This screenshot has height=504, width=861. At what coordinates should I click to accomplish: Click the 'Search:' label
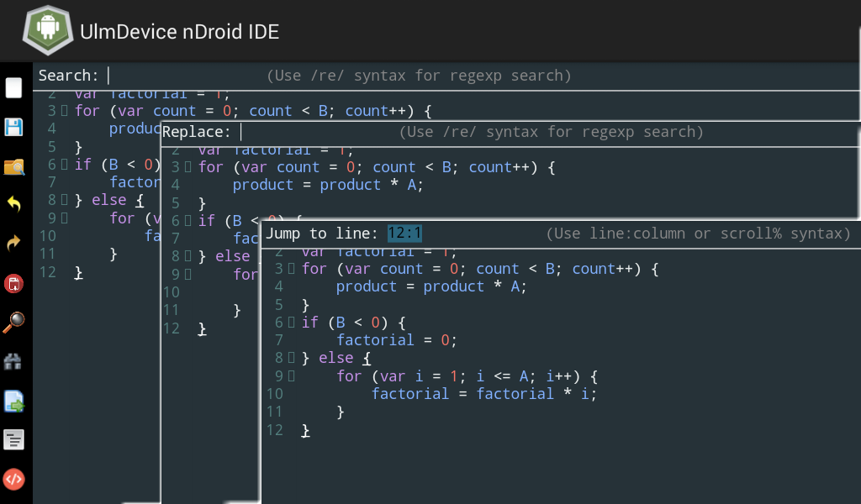pyautogui.click(x=68, y=75)
